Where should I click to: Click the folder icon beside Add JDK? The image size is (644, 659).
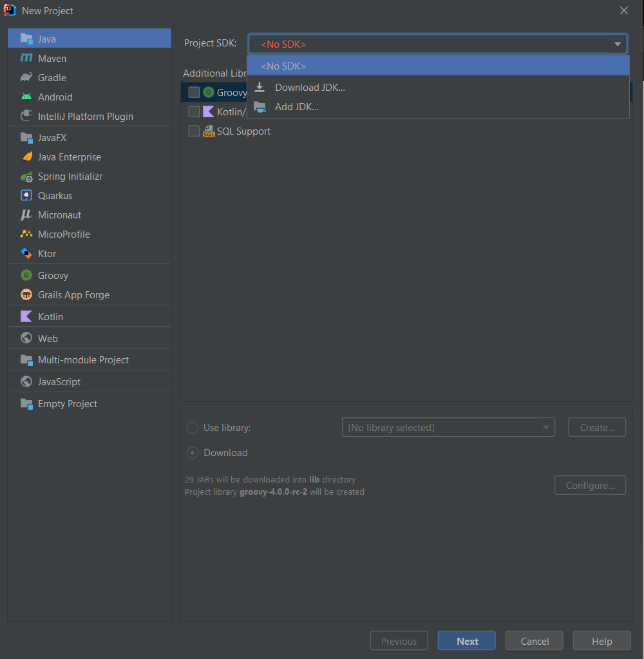point(260,107)
